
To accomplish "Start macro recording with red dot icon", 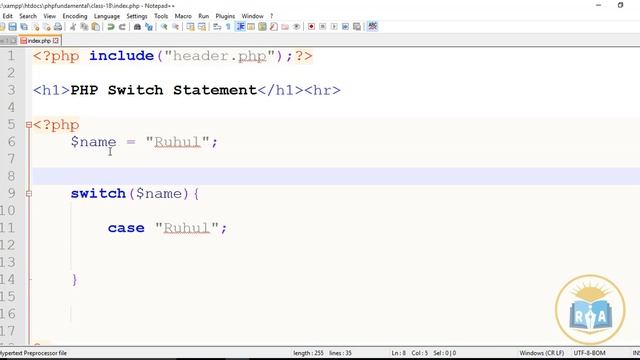I will (311, 27).
